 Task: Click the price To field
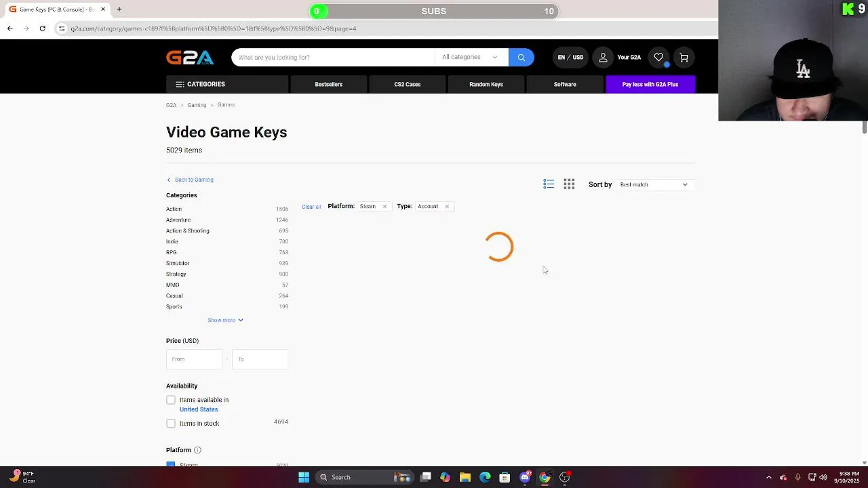pos(260,359)
